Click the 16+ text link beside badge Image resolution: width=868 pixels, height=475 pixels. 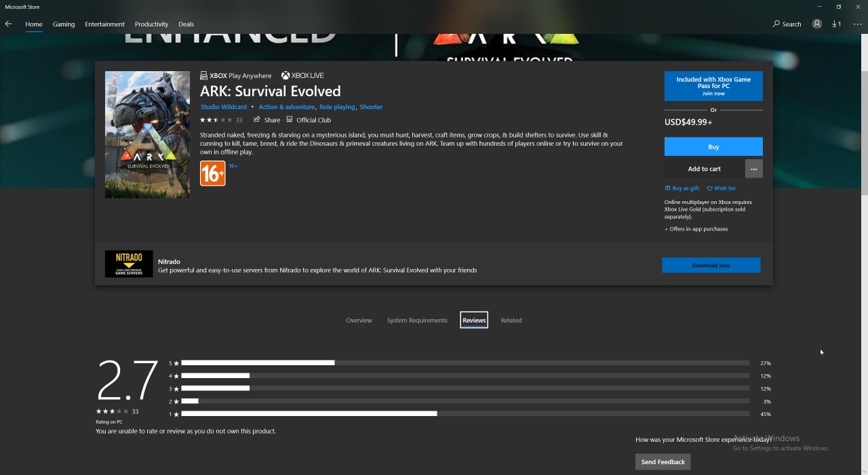coord(233,166)
